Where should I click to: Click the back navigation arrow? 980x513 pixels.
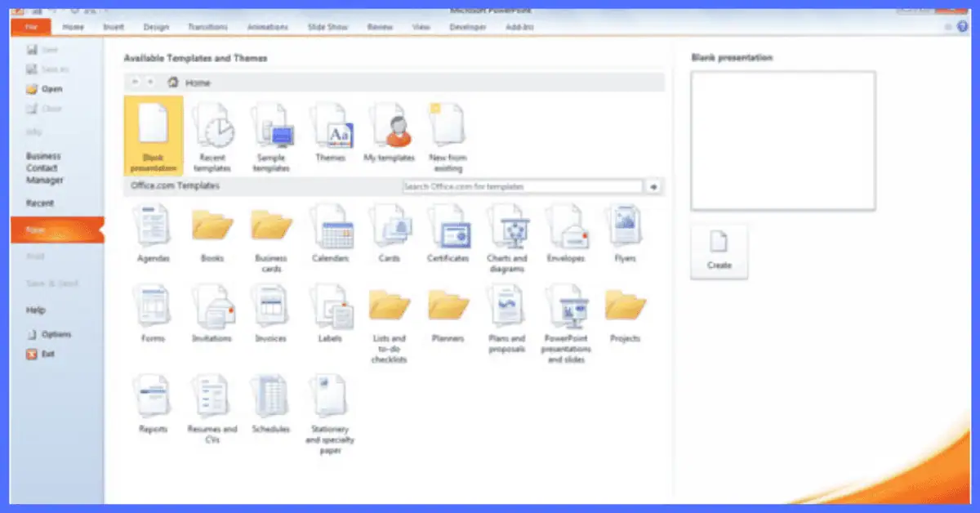tap(135, 82)
